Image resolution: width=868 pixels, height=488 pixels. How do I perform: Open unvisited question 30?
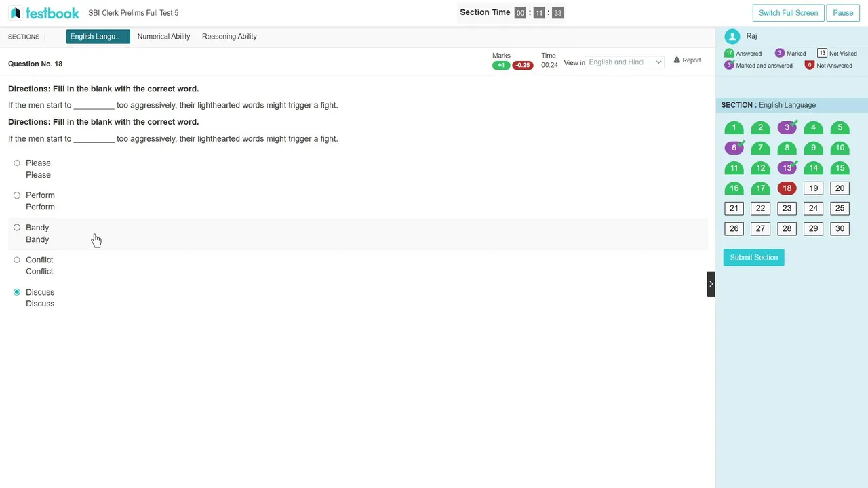(x=840, y=228)
